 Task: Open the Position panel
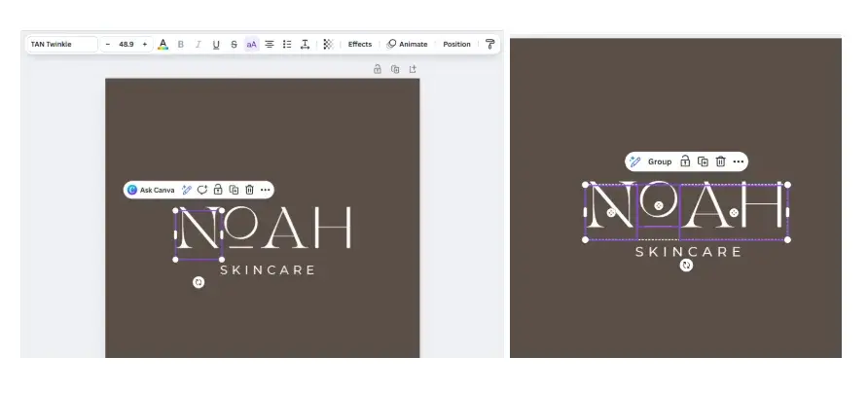click(x=456, y=45)
